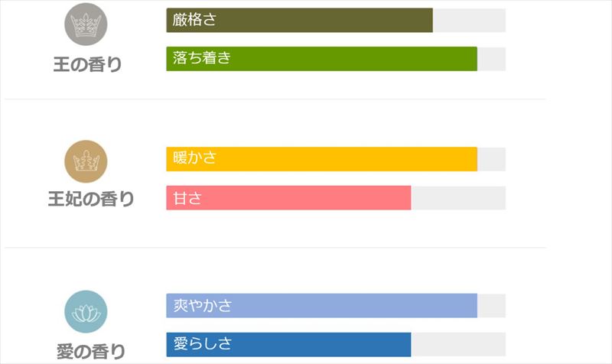This screenshot has width=612, height=364.
Task: Click the unfilled gray end of 厳格さ bar
Action: pos(469,21)
